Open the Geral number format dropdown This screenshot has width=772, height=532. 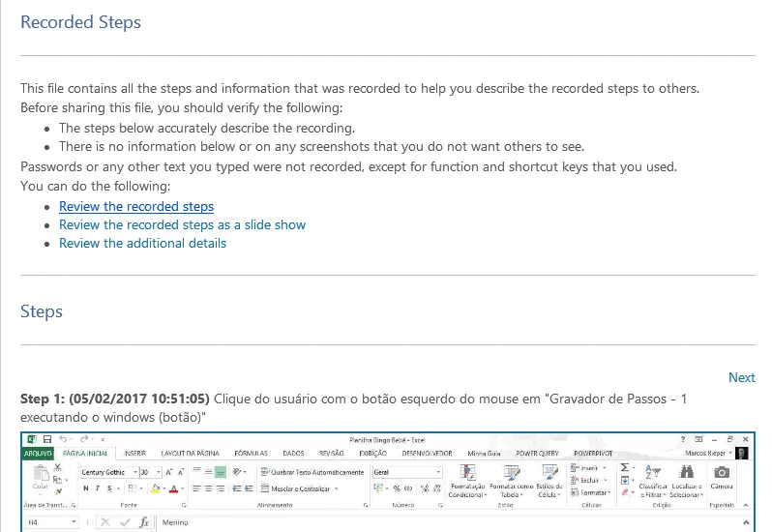tap(437, 472)
